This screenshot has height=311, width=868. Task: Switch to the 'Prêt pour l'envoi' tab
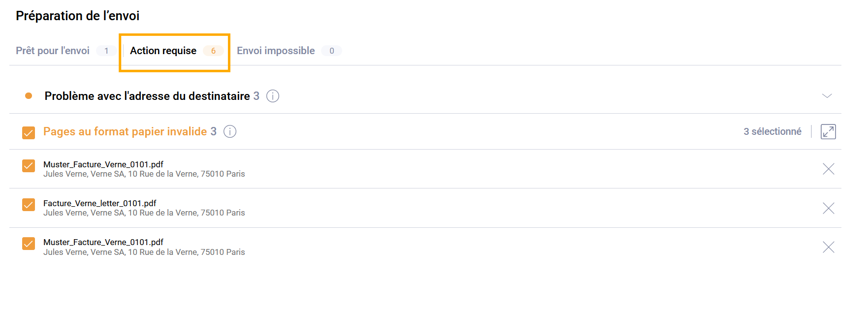pyautogui.click(x=53, y=51)
